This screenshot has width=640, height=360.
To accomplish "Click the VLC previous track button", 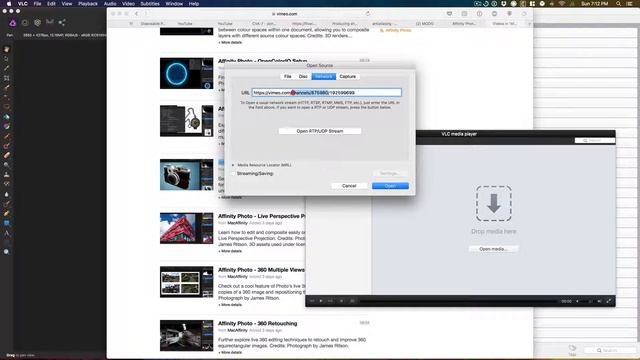I will coord(312,301).
